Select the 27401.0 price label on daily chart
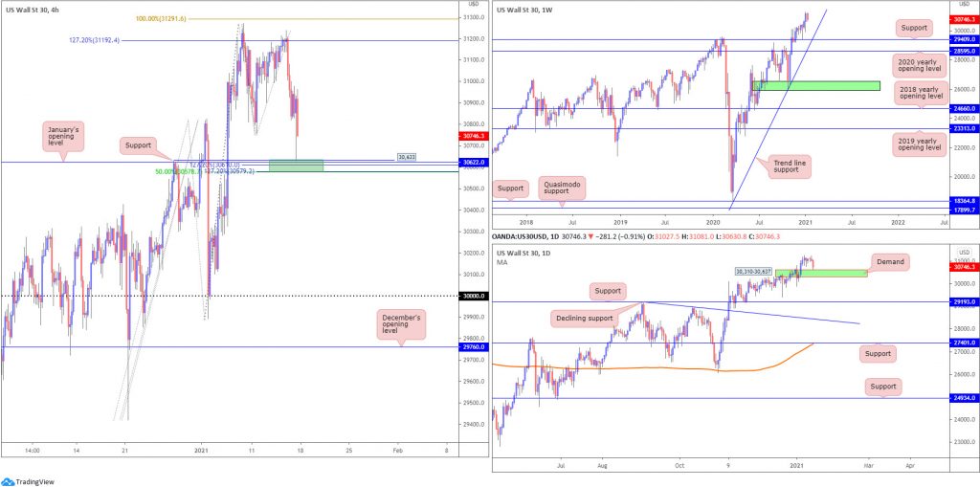Screen dimensions: 980x487 click(965, 343)
